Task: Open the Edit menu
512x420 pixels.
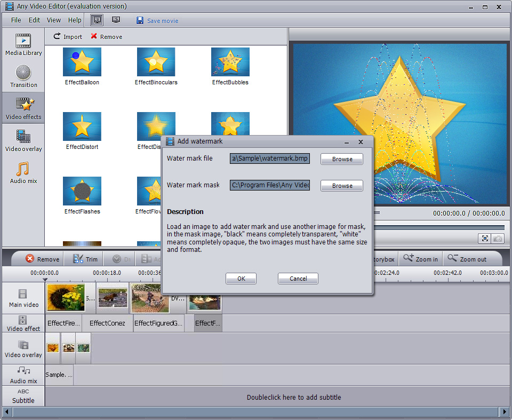Action: click(34, 20)
